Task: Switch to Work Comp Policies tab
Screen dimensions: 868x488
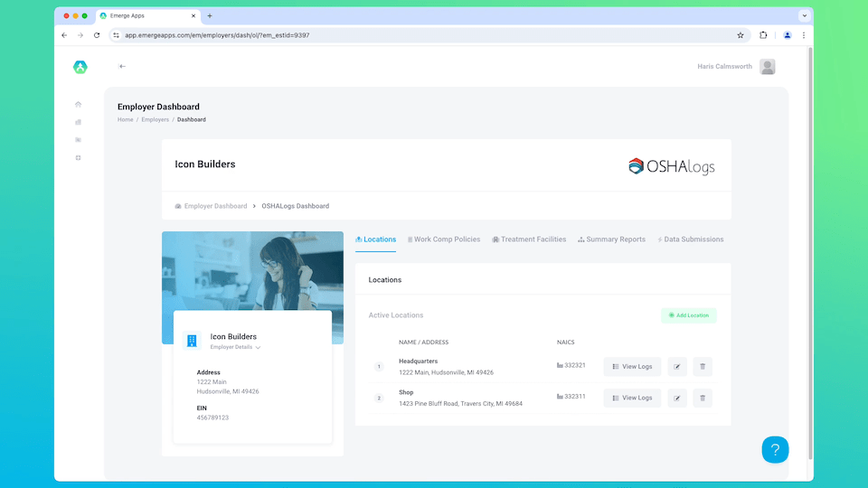Action: point(444,239)
